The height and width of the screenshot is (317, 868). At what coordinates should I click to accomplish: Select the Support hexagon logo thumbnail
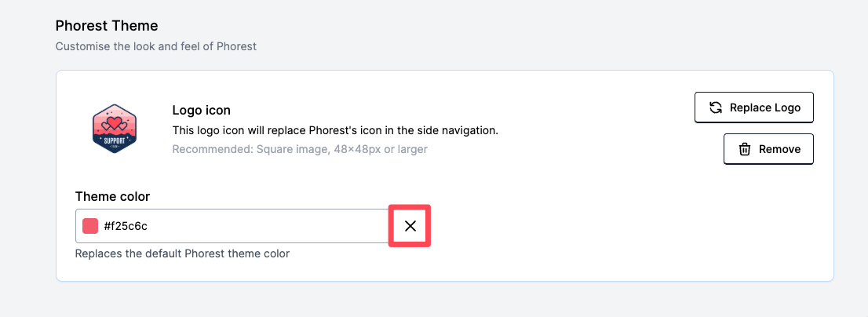click(114, 129)
